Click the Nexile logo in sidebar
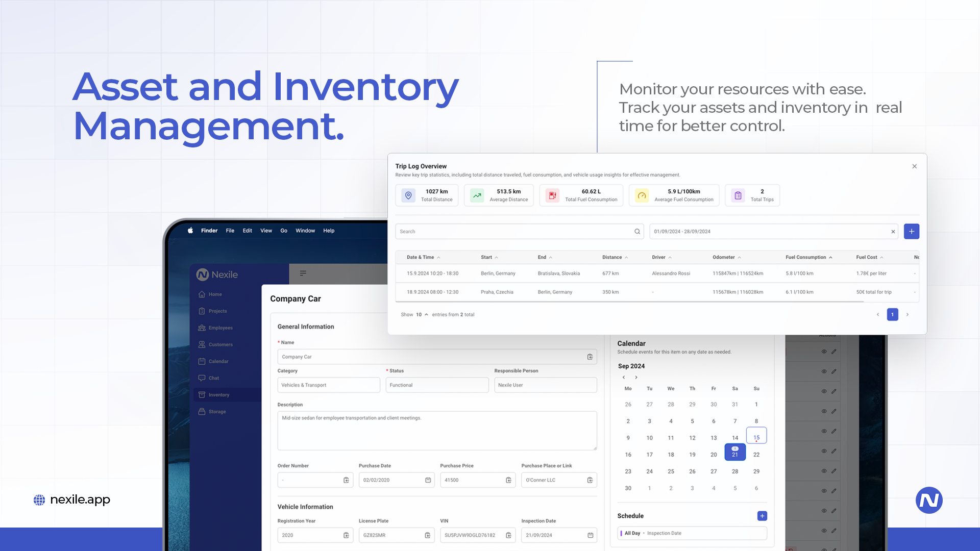980x551 pixels. [x=217, y=274]
